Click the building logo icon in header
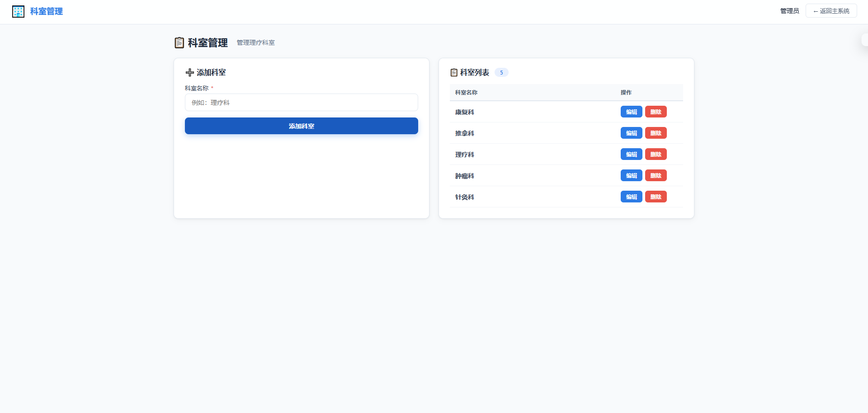This screenshot has width=868, height=413. (x=18, y=11)
